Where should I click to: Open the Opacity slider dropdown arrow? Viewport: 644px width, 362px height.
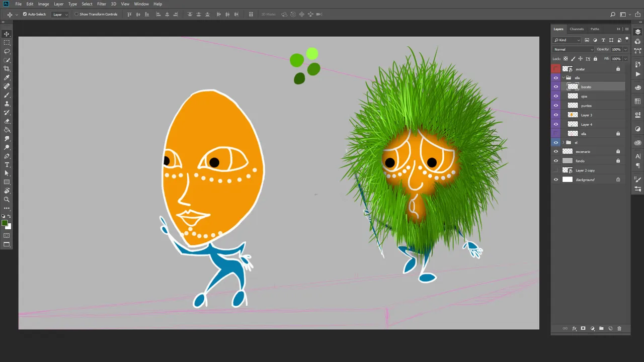625,49
